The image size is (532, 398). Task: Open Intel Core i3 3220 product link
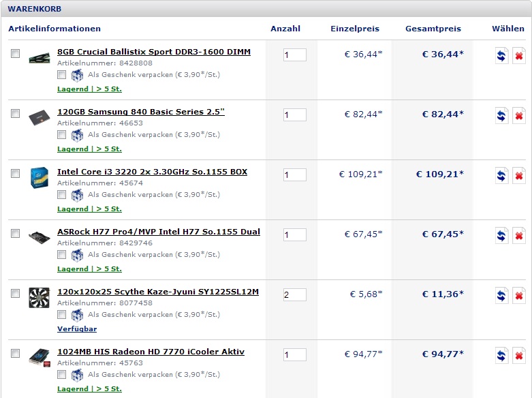[x=152, y=172]
